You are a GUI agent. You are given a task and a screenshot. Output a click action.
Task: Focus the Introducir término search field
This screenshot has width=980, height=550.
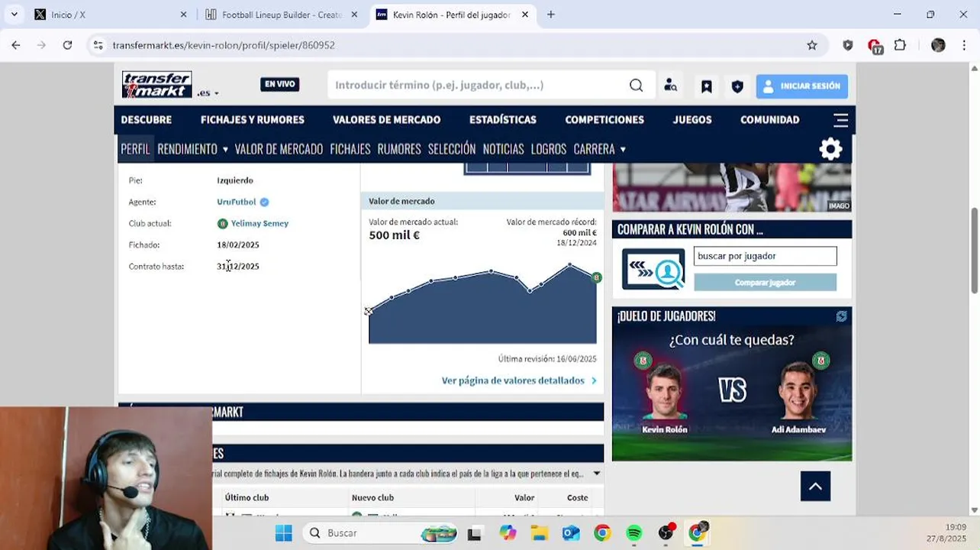point(477,86)
